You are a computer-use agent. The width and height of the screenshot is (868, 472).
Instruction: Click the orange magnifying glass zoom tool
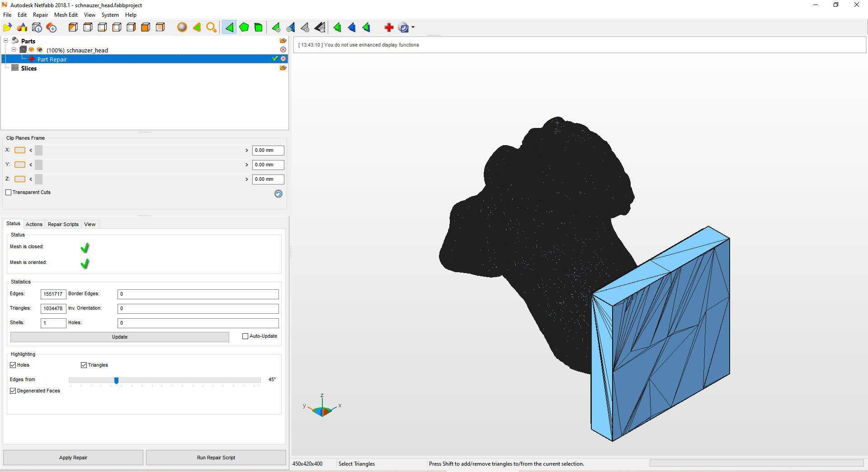pyautogui.click(x=211, y=28)
